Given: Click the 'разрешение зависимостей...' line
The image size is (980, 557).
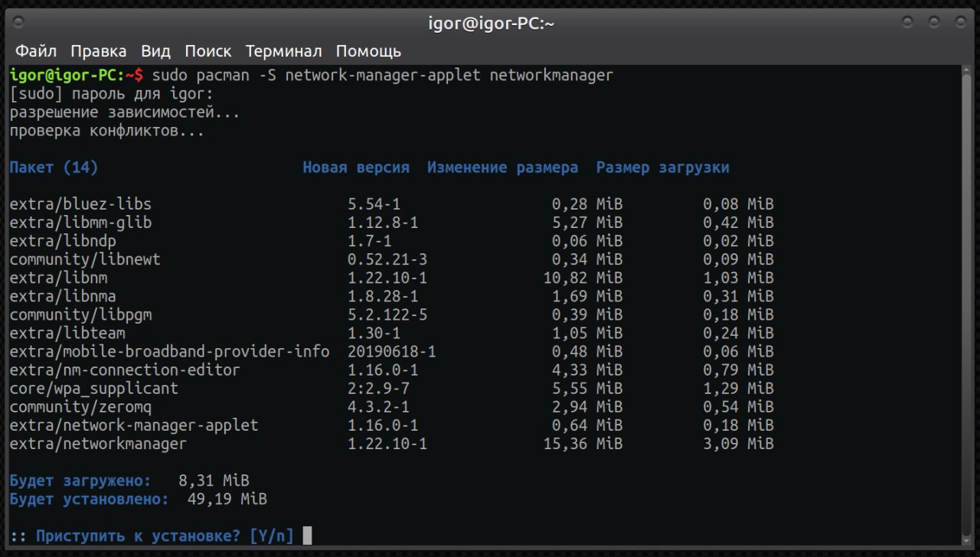Looking at the screenshot, I should (125, 112).
